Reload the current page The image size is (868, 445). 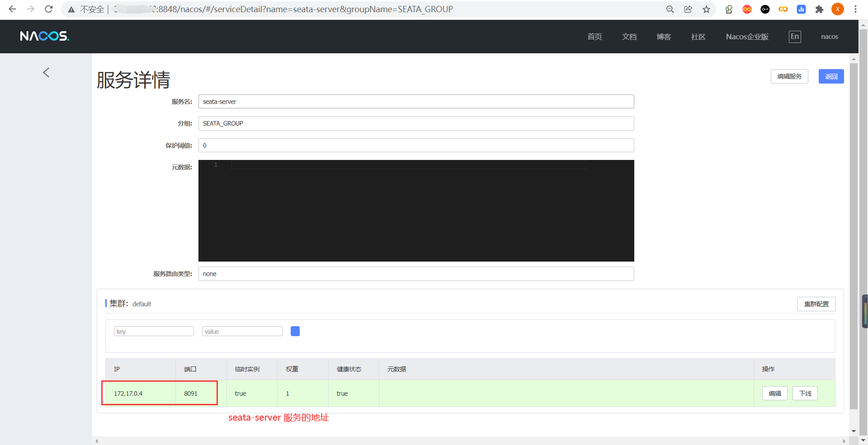48,9
